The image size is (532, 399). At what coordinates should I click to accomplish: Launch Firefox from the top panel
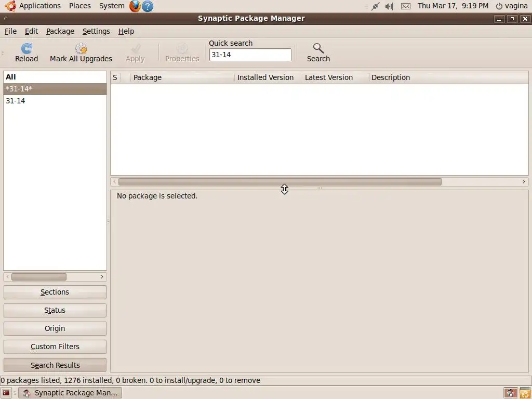click(135, 6)
